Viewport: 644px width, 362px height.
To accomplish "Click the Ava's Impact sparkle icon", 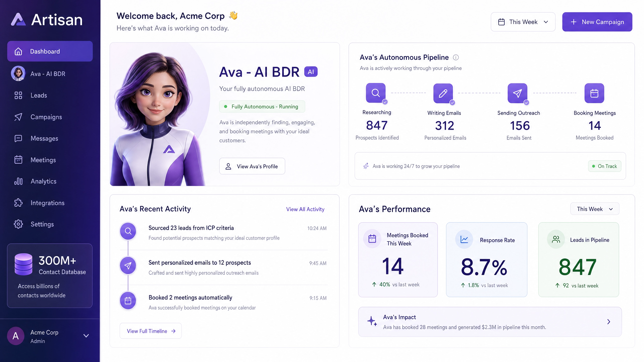I will click(x=372, y=321).
